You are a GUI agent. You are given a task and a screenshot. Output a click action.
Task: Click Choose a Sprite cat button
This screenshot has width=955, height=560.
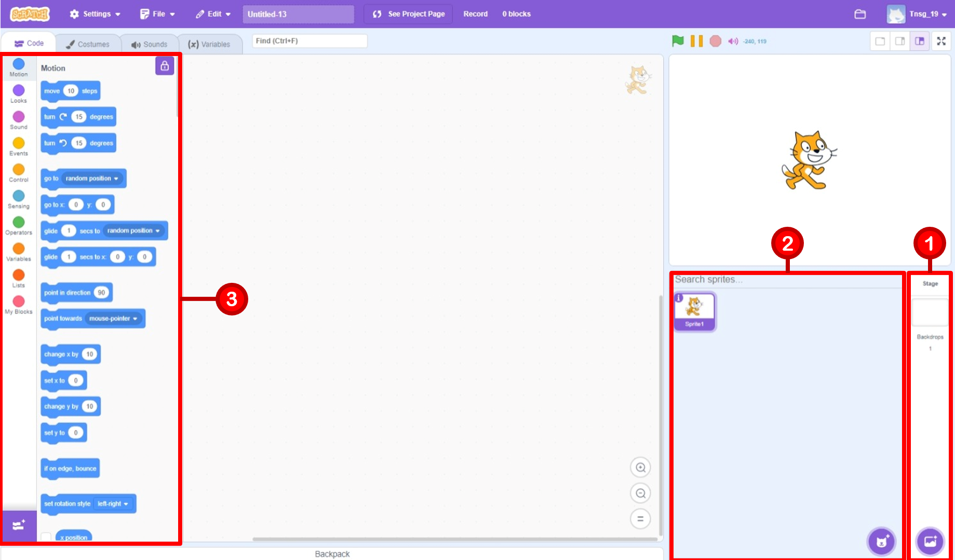(x=881, y=541)
